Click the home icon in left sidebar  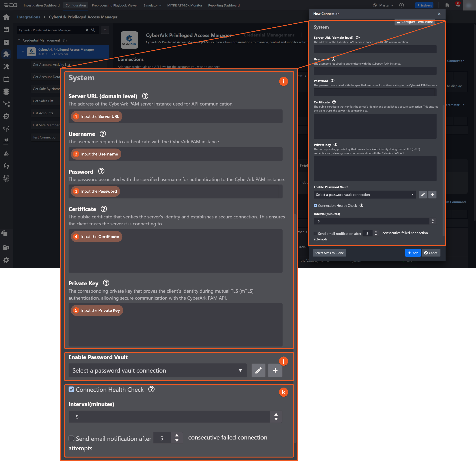click(6, 17)
